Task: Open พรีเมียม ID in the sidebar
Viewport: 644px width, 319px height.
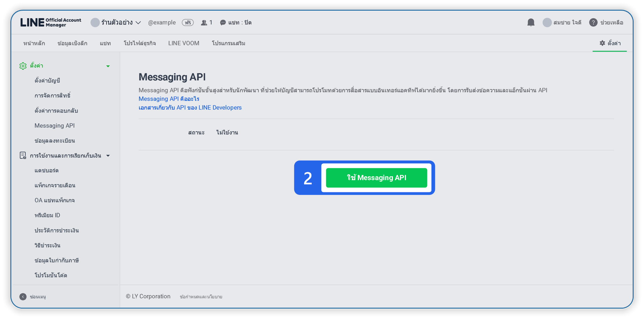Action: (x=47, y=215)
